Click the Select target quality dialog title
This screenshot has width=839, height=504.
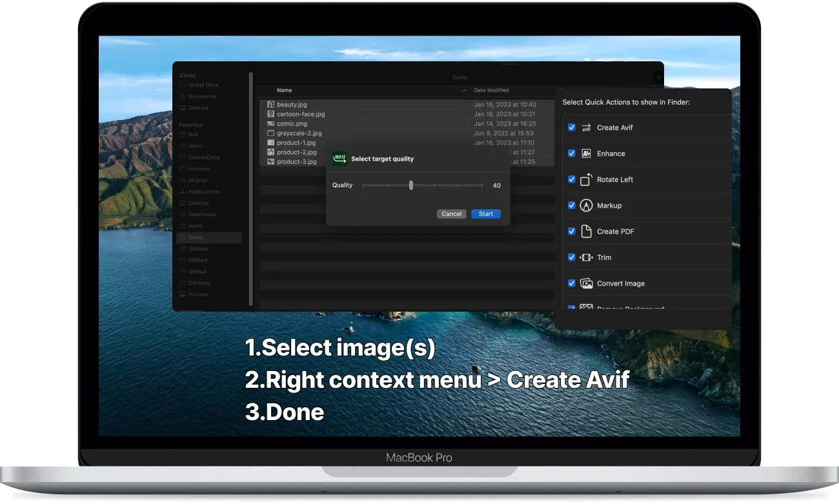coord(383,159)
